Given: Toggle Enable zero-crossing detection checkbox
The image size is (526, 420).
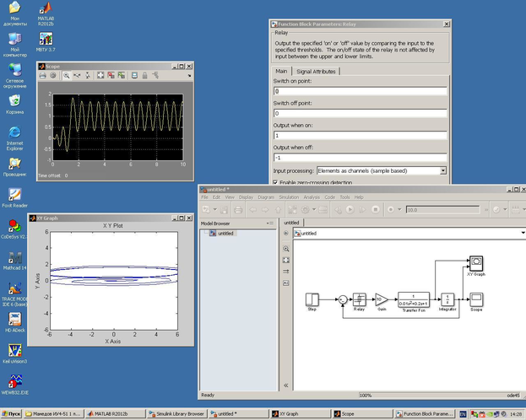Looking at the screenshot, I should pos(276,182).
